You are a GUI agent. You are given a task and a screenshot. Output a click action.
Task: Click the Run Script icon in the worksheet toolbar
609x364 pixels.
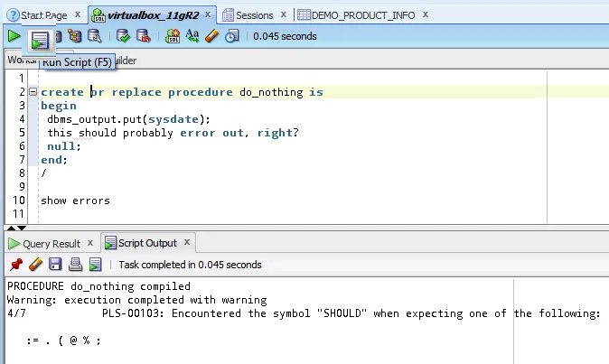(40, 40)
